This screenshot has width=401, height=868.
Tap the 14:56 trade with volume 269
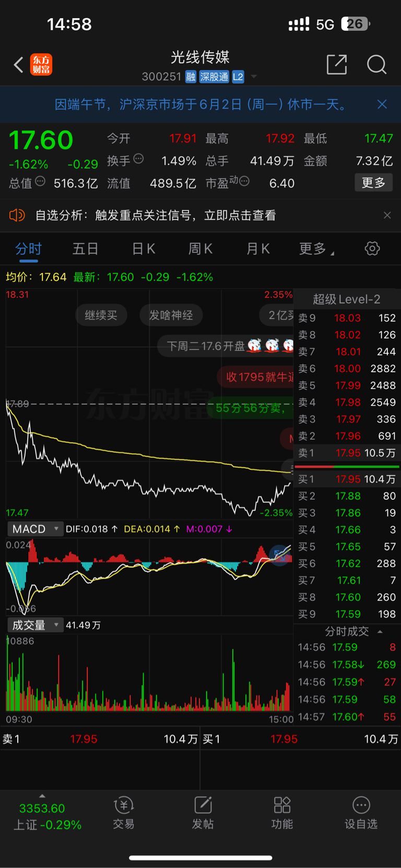pos(347,665)
